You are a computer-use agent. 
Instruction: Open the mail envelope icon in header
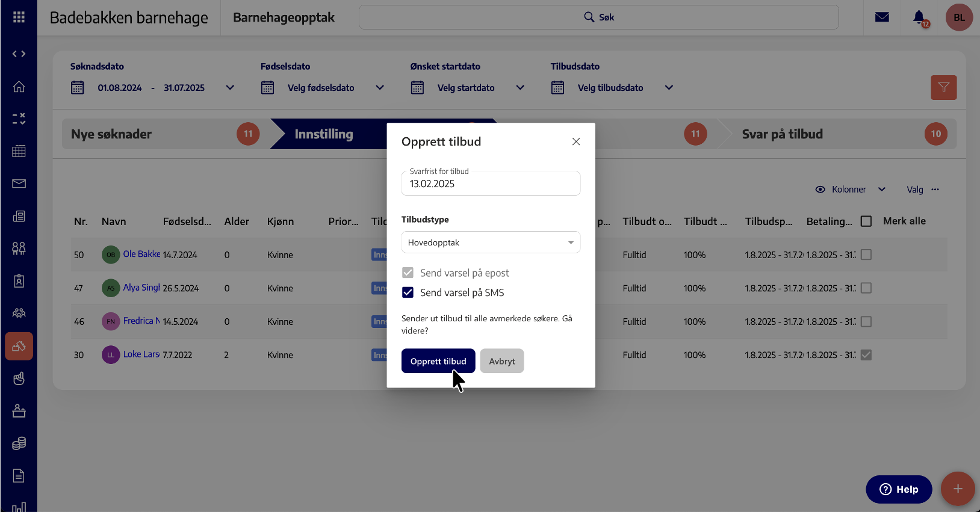[882, 17]
